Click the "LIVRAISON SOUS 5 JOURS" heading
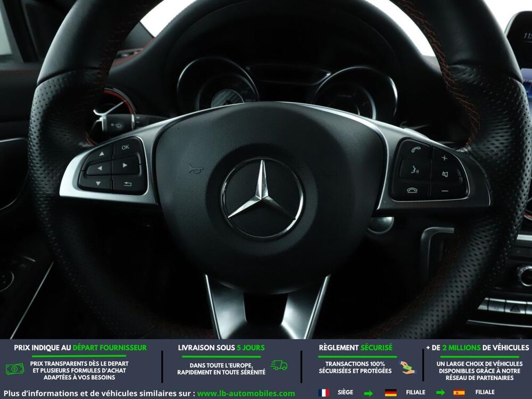The height and width of the screenshot is (399, 532). pos(221,348)
